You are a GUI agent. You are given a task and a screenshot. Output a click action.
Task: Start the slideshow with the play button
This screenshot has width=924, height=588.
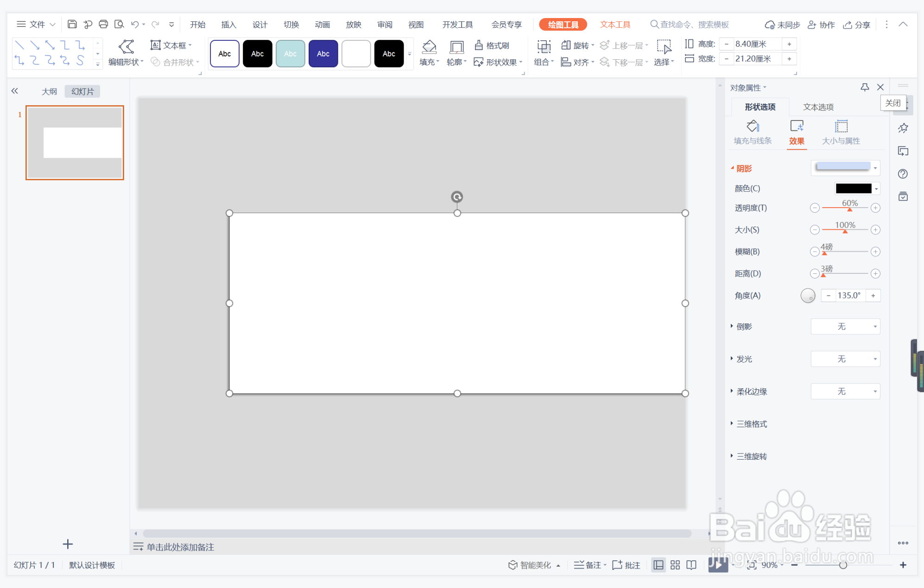tap(717, 564)
